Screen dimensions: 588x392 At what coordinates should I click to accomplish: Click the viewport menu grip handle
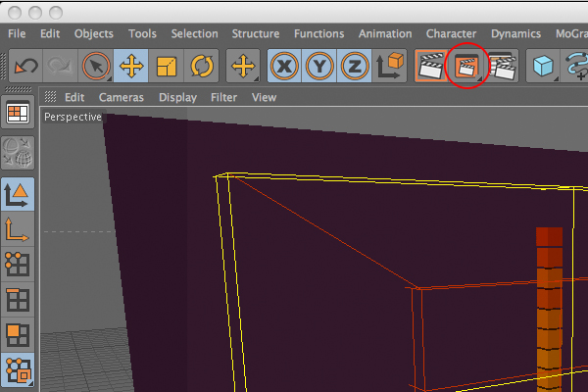pos(50,97)
